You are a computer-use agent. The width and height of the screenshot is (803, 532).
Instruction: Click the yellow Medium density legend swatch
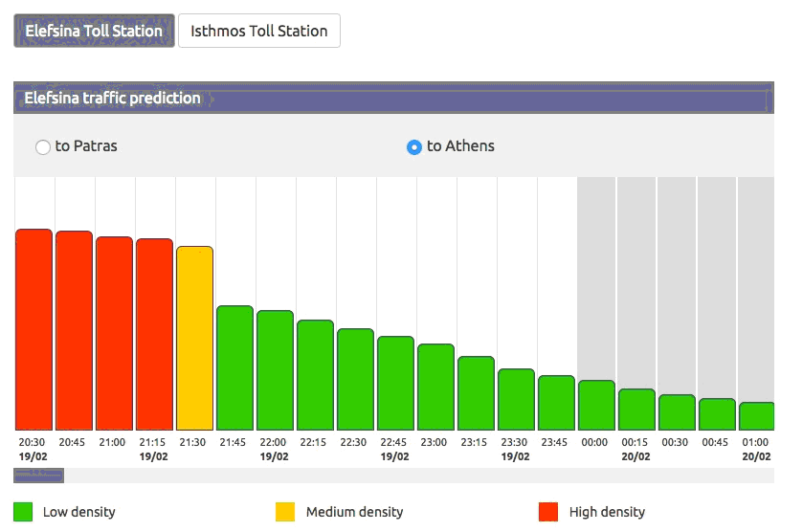click(285, 512)
